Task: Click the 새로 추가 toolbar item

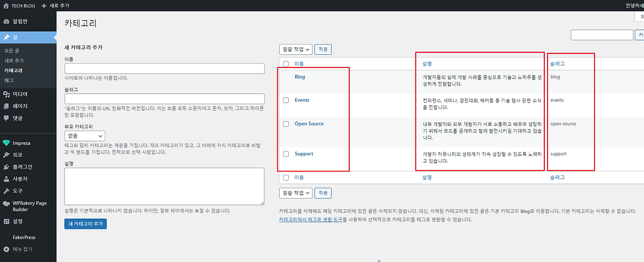Action: (x=55, y=5)
